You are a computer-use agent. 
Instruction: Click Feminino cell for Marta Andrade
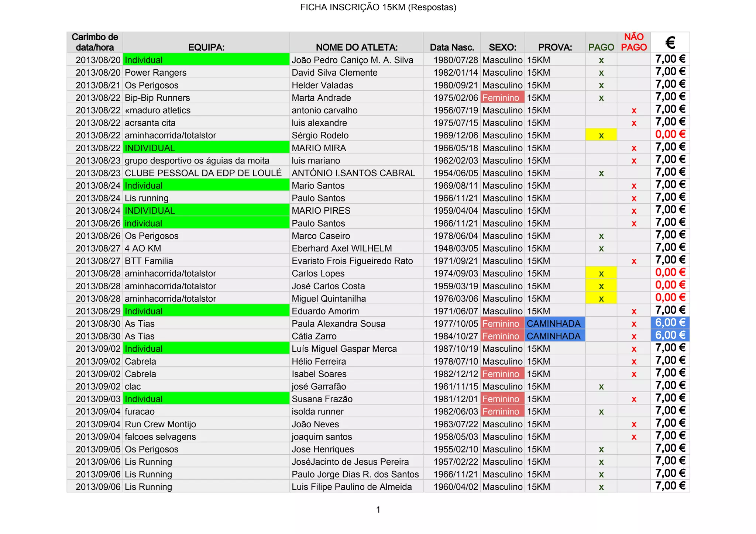tap(502, 98)
